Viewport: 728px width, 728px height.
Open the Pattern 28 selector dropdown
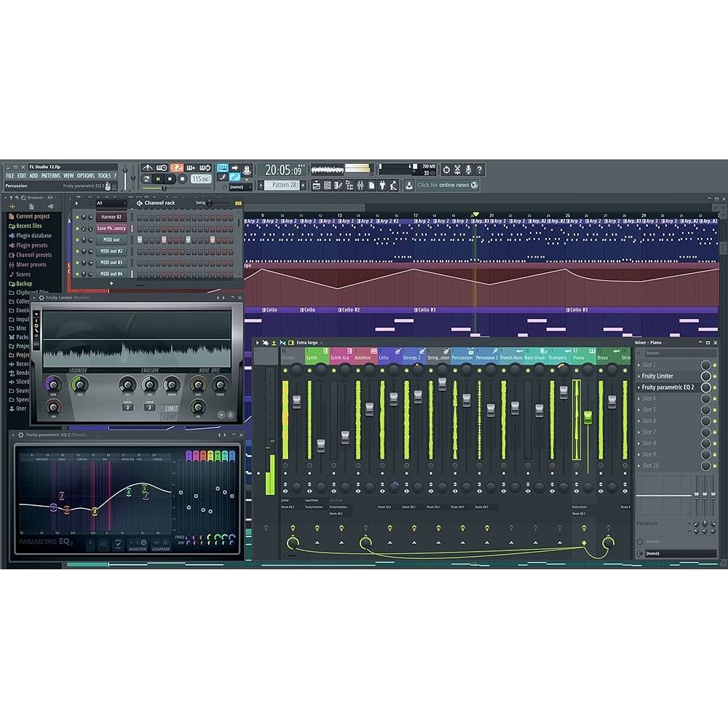284,186
